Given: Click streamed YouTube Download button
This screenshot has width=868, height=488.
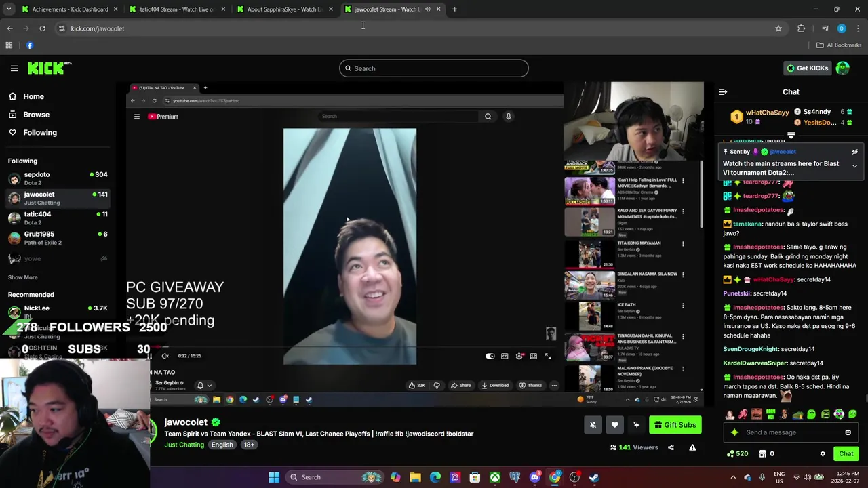Looking at the screenshot, I should 494,386.
